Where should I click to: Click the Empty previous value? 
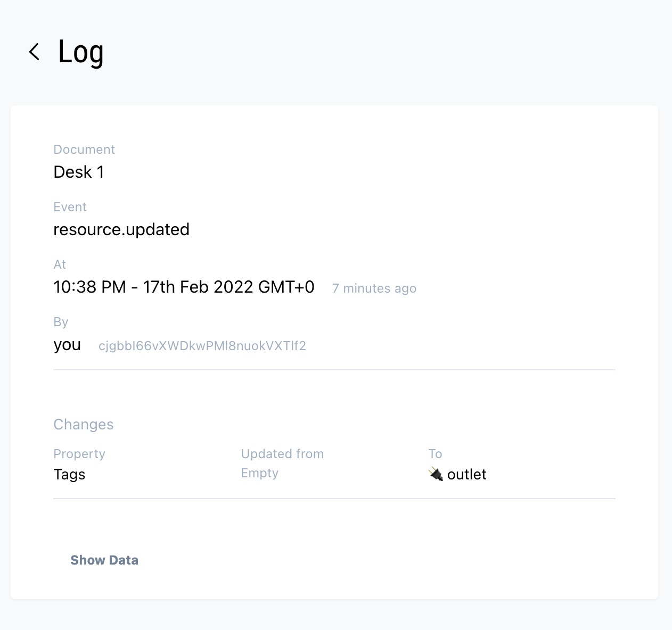coord(259,473)
